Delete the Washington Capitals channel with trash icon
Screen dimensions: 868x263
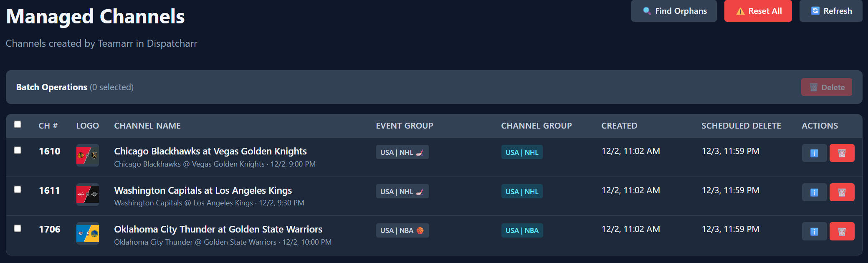coord(842,192)
